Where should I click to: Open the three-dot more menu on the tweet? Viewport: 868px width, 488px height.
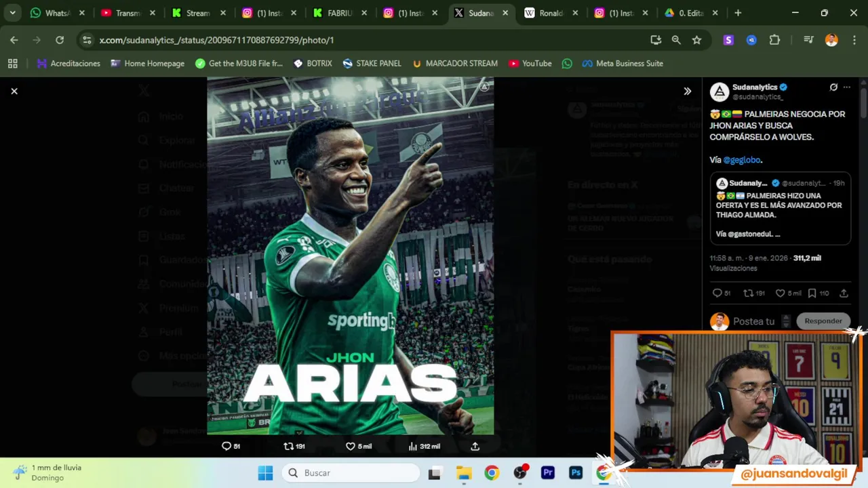[x=846, y=87]
